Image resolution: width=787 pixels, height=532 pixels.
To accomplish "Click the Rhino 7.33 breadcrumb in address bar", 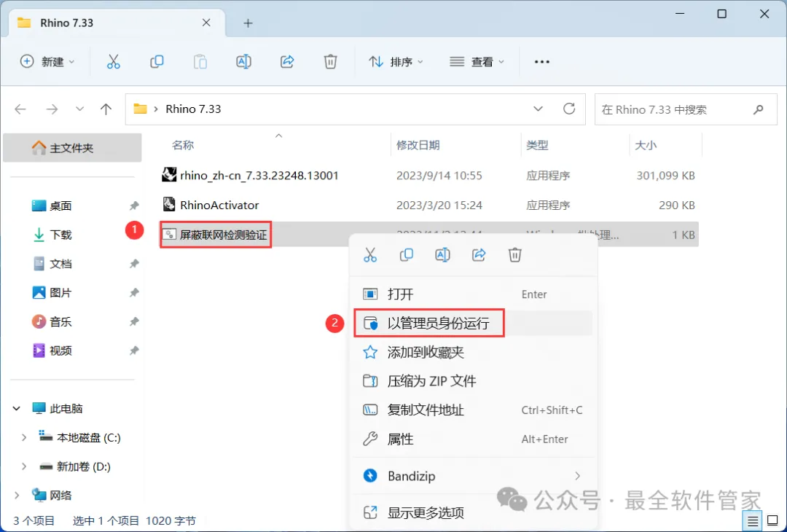I will click(193, 109).
